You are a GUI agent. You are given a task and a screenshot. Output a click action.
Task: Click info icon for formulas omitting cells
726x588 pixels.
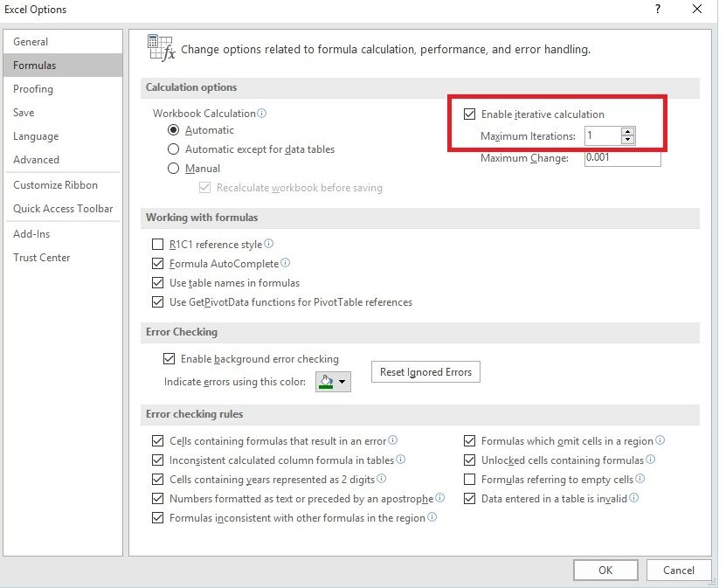(660, 439)
